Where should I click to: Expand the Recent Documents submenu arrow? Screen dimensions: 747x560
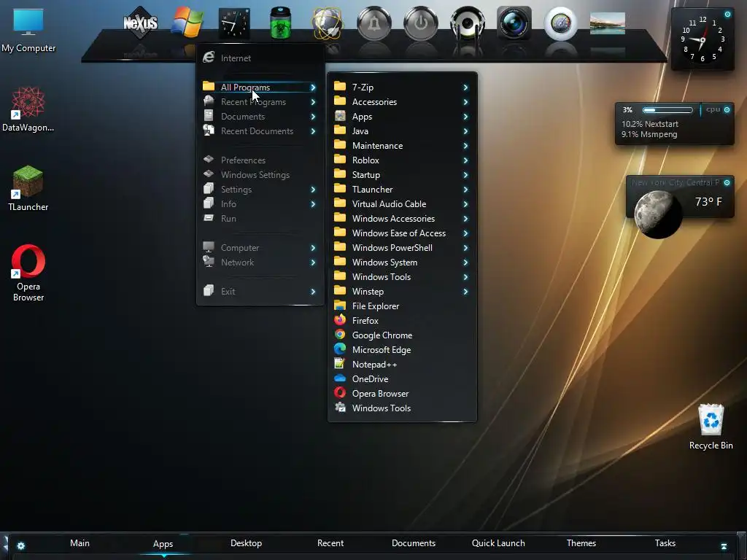(313, 131)
